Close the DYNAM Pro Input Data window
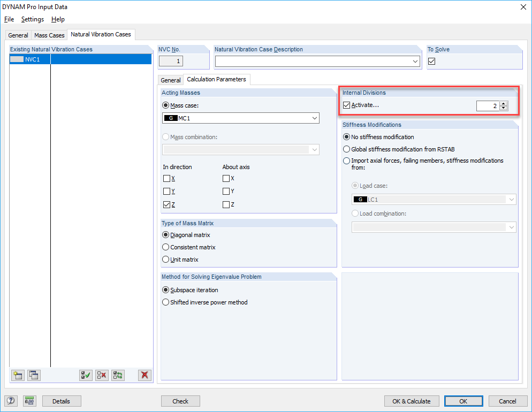This screenshot has width=532, height=412. tap(523, 7)
